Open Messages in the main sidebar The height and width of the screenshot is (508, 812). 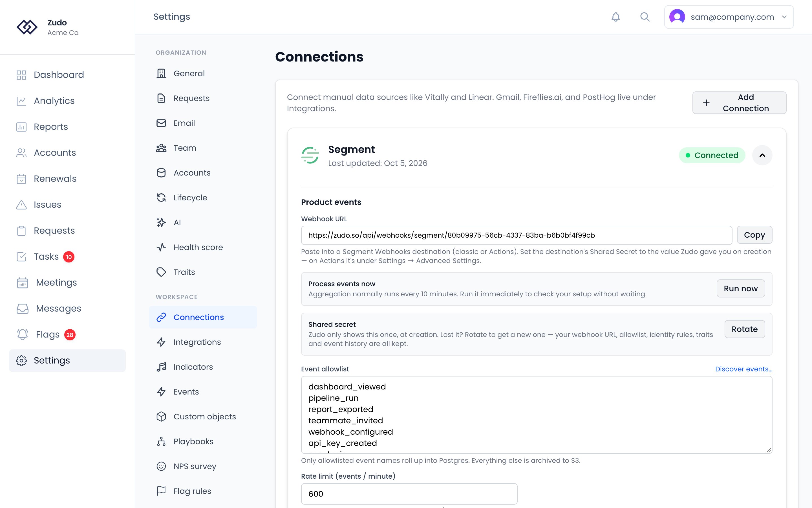[x=67, y=308]
